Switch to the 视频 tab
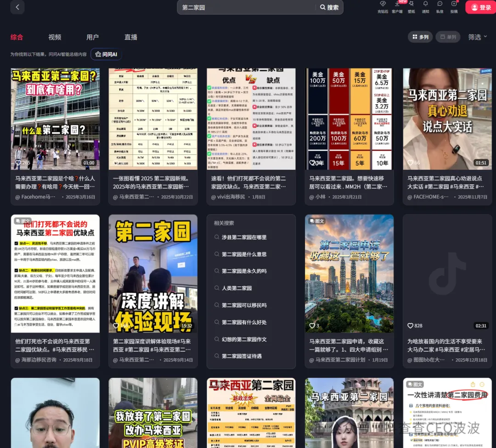The image size is (496, 448). 55,37
